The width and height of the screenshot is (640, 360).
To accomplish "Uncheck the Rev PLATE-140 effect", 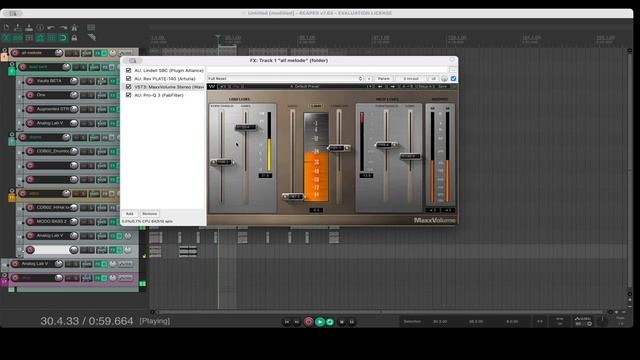I will pos(129,78).
